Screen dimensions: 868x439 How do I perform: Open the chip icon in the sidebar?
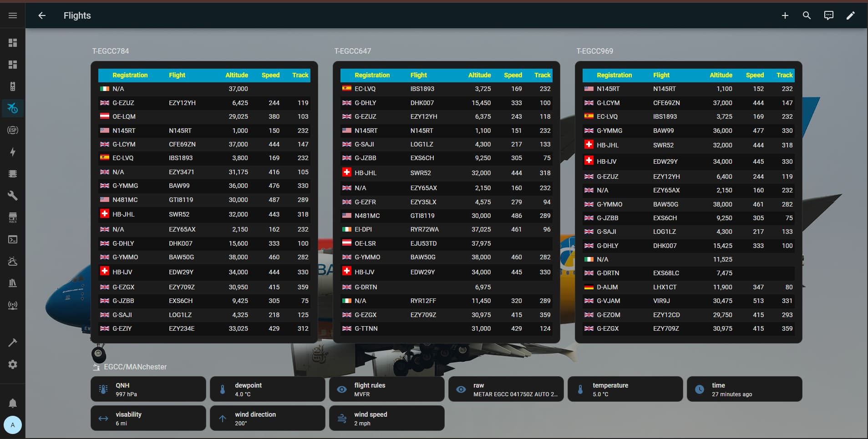click(x=13, y=174)
